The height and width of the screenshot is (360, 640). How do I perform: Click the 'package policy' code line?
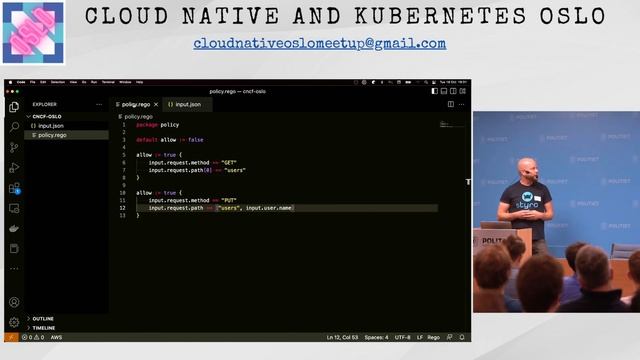tap(158, 125)
